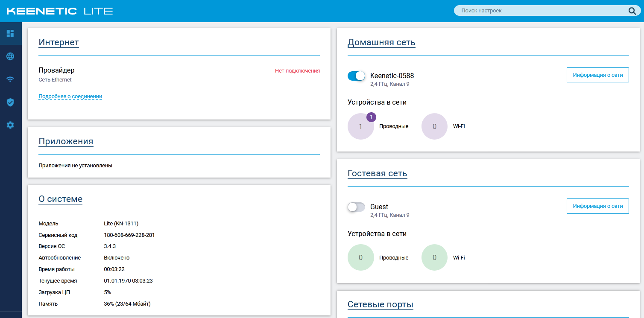Screen dimensions: 644x318
Task: Click the Текущее время label
Action: [x=58, y=281]
